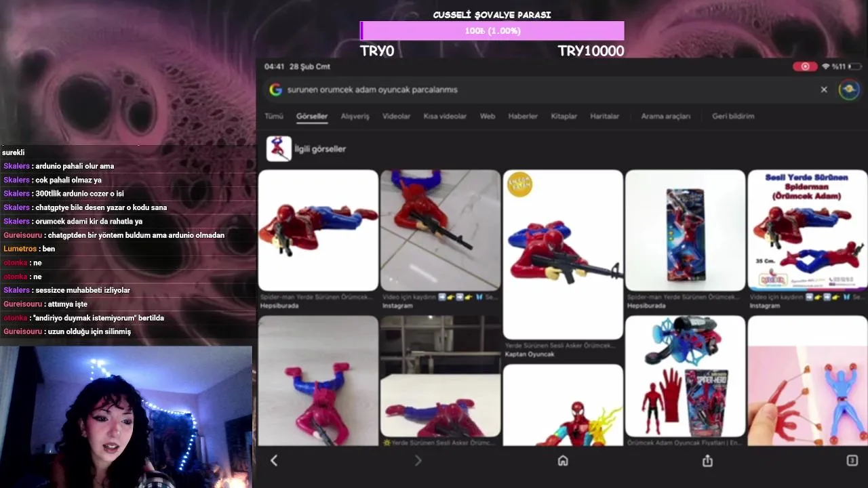Click the Geri bildirim link
Image resolution: width=868 pixels, height=488 pixels.
(733, 117)
